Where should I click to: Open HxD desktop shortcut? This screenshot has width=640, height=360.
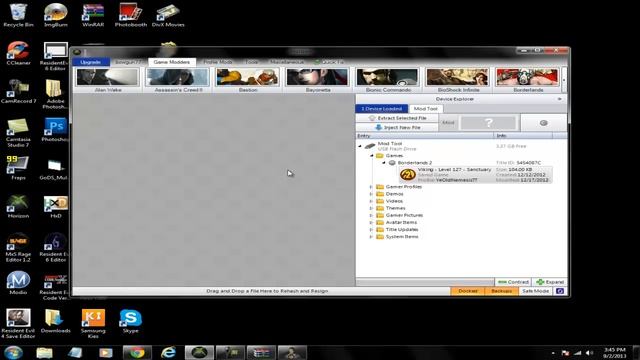coord(56,206)
